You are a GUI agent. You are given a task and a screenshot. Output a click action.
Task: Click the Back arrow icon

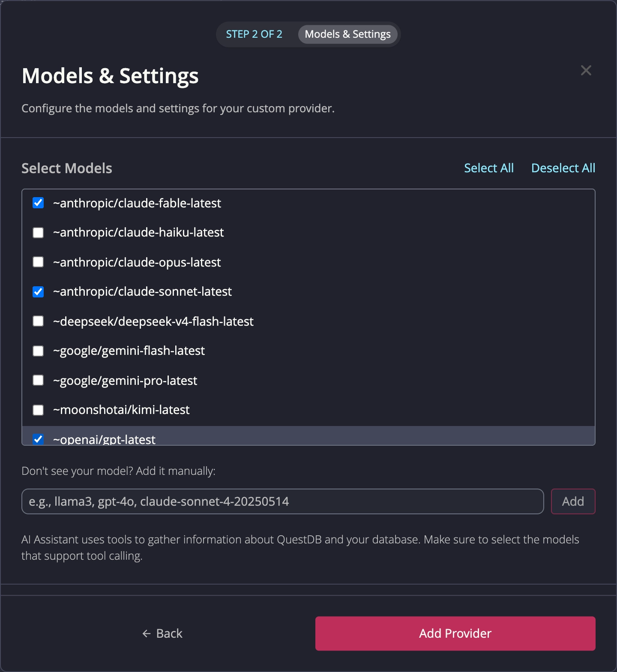tap(147, 633)
